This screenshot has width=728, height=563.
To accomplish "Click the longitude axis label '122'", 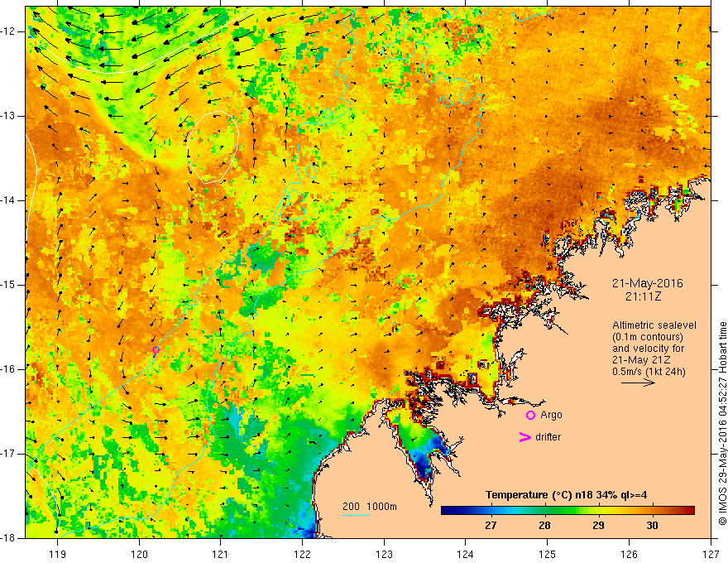I will [302, 554].
